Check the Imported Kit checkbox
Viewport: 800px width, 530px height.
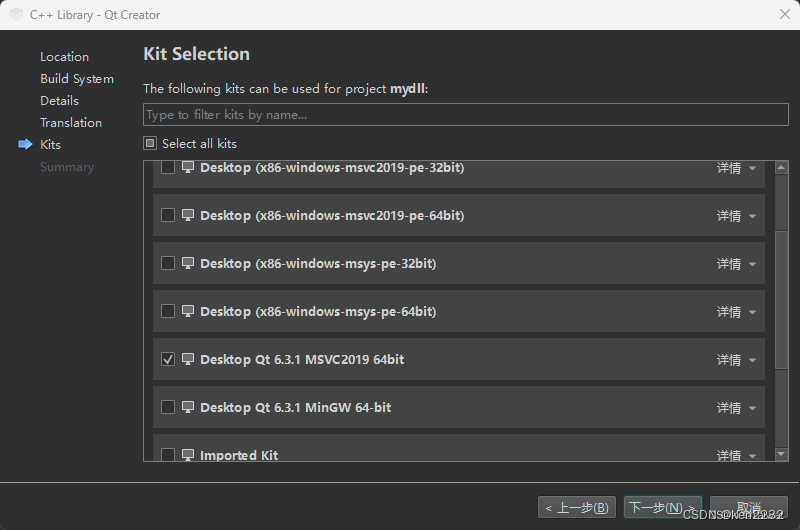(x=168, y=455)
